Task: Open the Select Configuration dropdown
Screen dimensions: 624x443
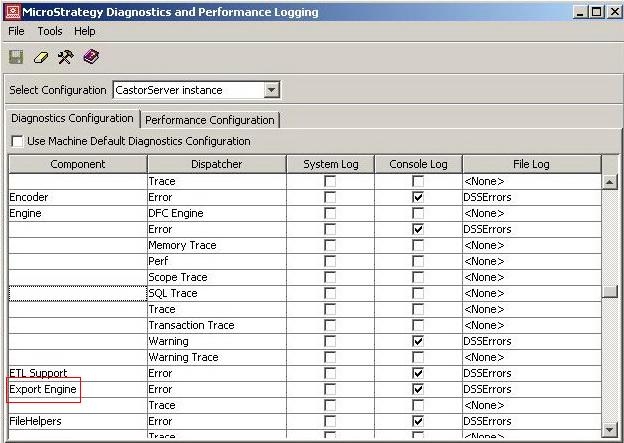Action: [272, 90]
